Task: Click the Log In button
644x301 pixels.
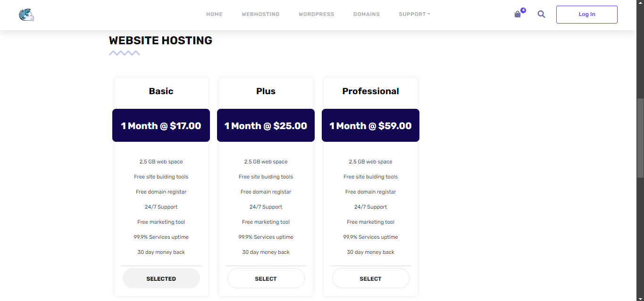Action: click(586, 14)
